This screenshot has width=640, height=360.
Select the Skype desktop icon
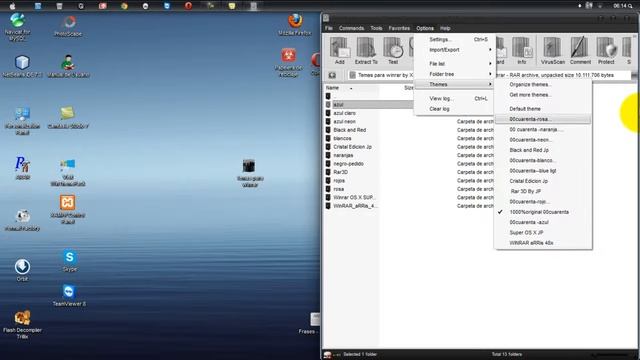[x=69, y=261]
